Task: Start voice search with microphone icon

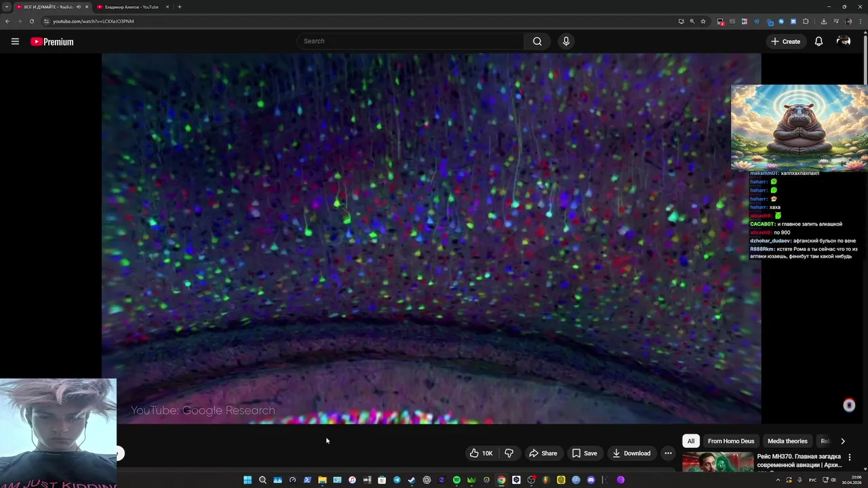Action: [566, 41]
